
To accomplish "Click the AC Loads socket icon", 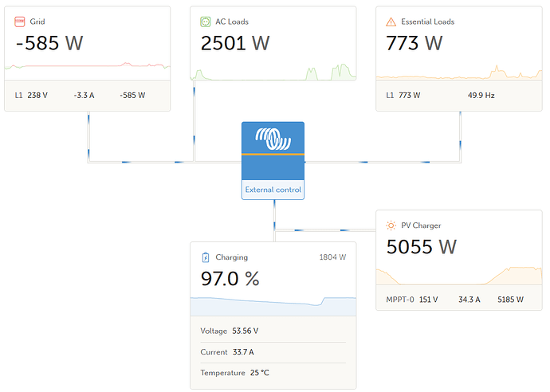I will point(206,22).
